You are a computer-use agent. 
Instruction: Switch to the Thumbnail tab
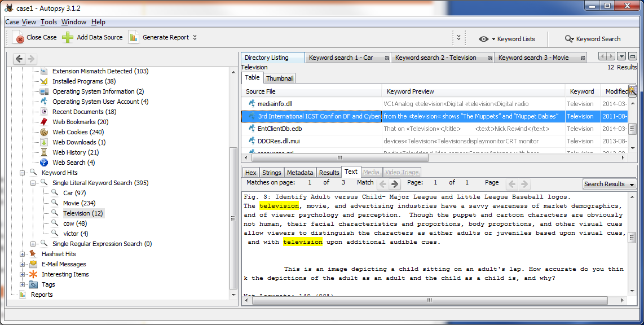point(280,78)
